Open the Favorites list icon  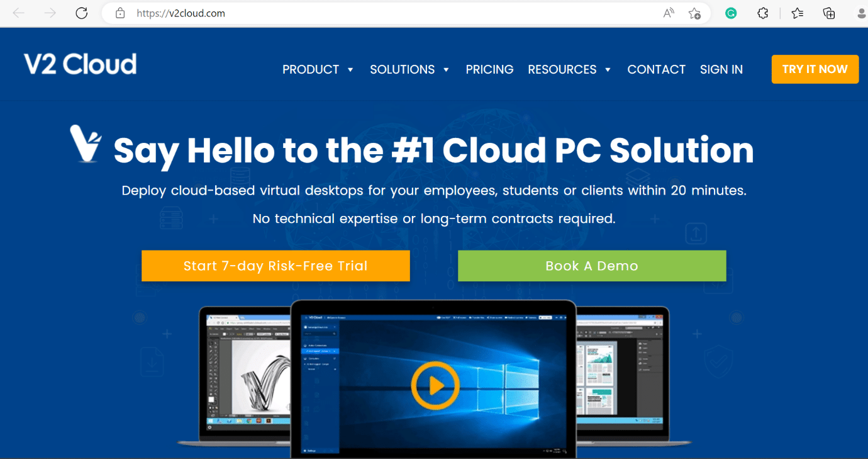[x=798, y=13]
